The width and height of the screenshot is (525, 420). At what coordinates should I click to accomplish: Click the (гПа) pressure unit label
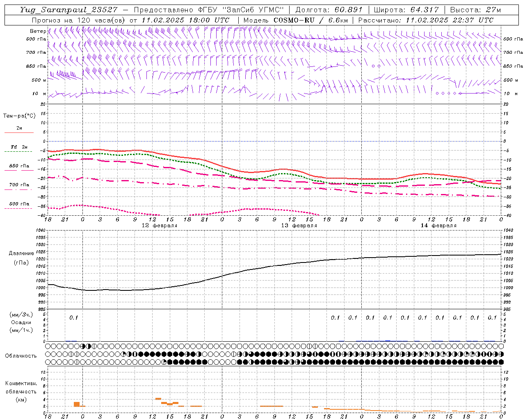[21, 262]
